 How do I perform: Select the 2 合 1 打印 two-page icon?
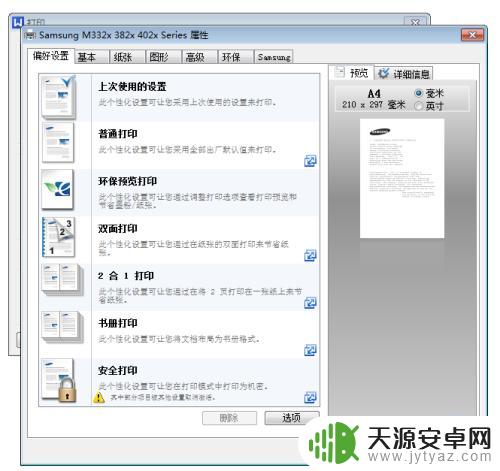pyautogui.click(x=62, y=279)
